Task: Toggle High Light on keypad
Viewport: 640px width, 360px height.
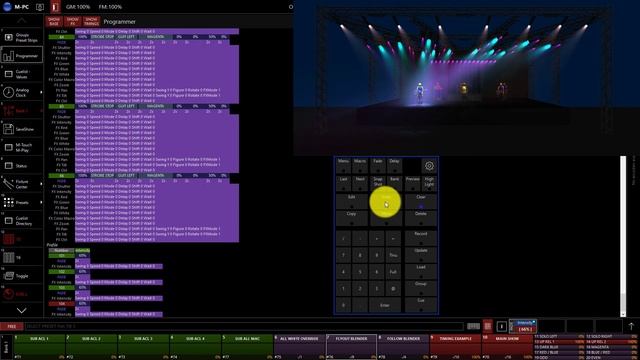Action: click(429, 183)
